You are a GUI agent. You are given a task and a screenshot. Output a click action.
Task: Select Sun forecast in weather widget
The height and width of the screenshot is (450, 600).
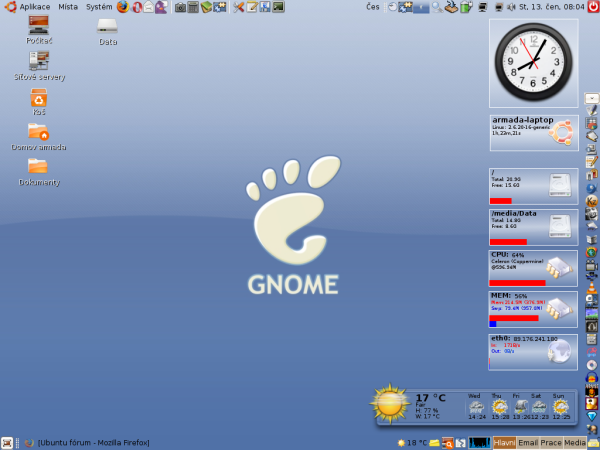(561, 407)
